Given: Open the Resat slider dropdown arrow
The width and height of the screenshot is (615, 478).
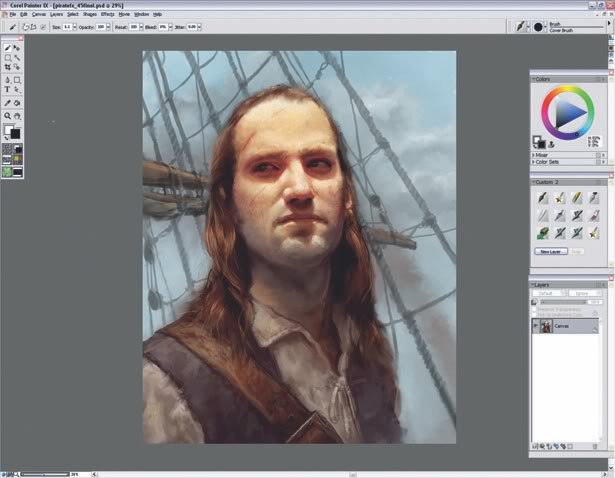Looking at the screenshot, I should [141, 27].
